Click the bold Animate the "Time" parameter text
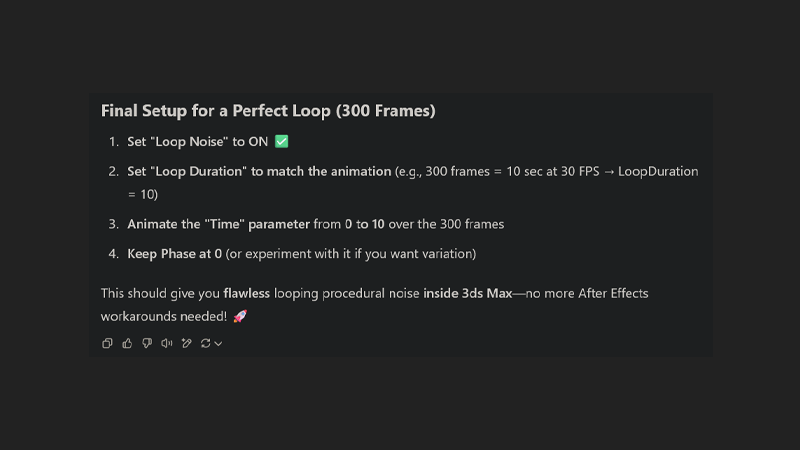Viewport: 800px width, 450px height. [218, 224]
